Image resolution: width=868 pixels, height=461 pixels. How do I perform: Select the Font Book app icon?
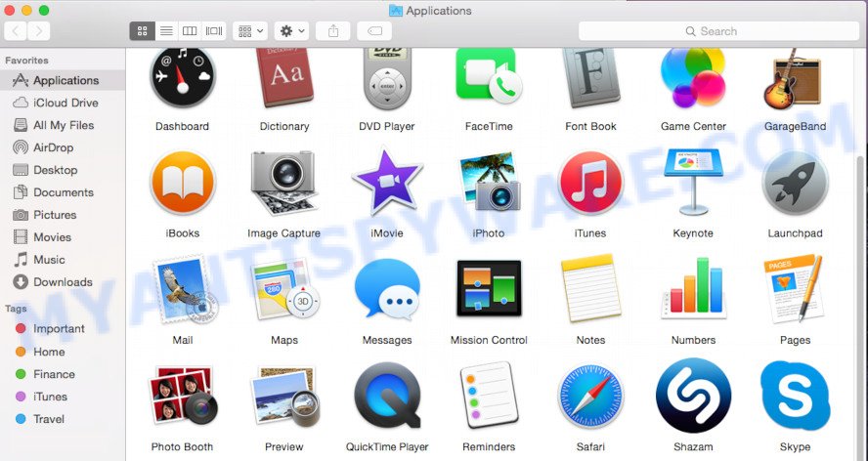click(x=590, y=78)
